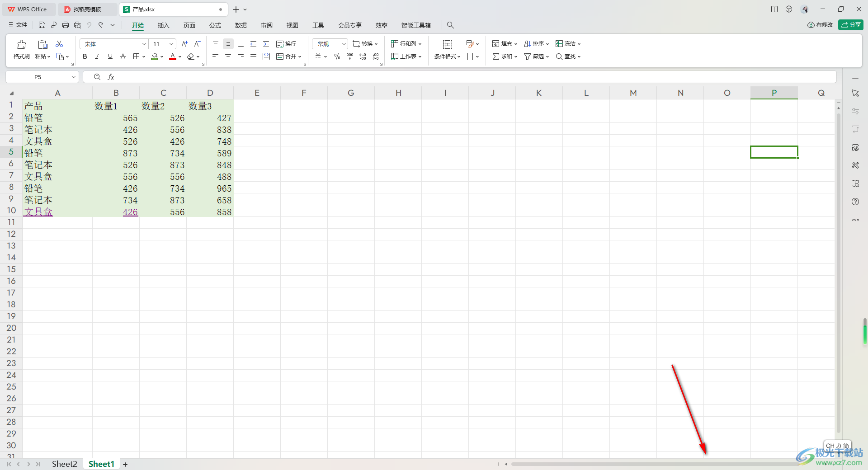Screen dimensions: 868x470
Task: Add a new sheet with the plus button
Action: (125, 465)
